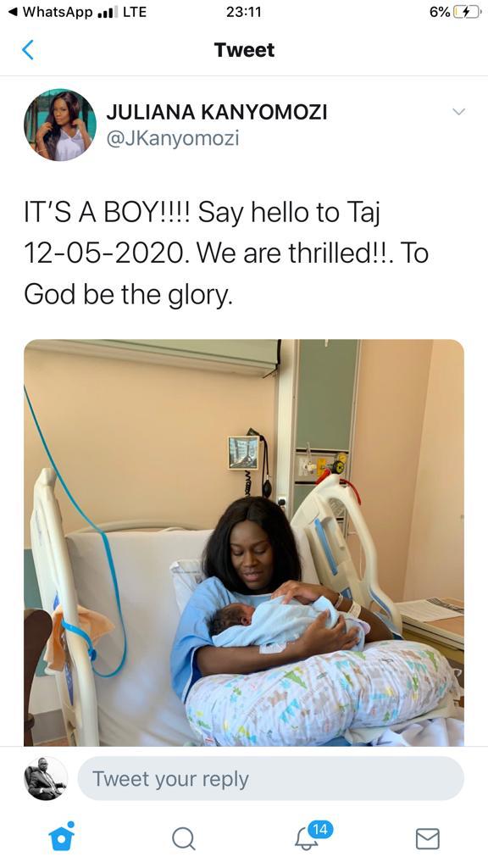Tap the charging battery icon

[x=465, y=12]
